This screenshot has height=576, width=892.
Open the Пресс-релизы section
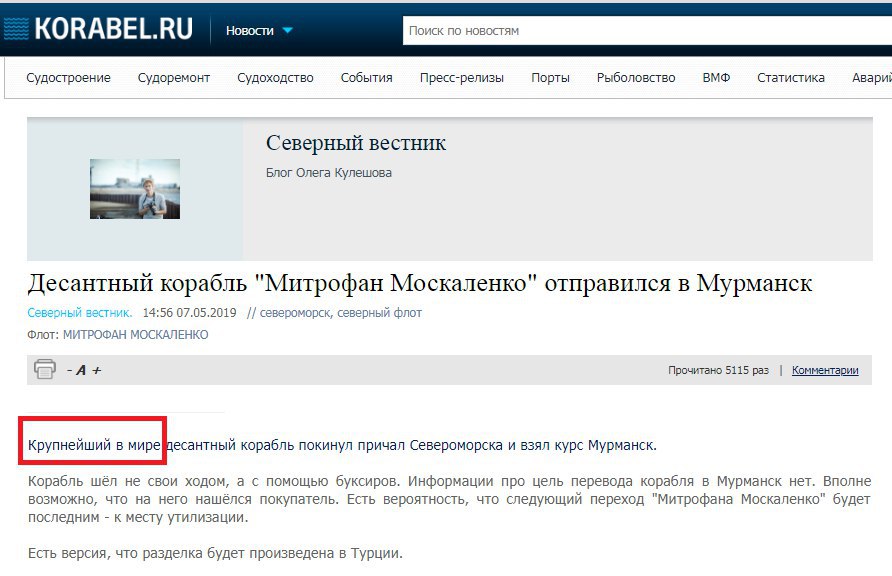pos(462,78)
